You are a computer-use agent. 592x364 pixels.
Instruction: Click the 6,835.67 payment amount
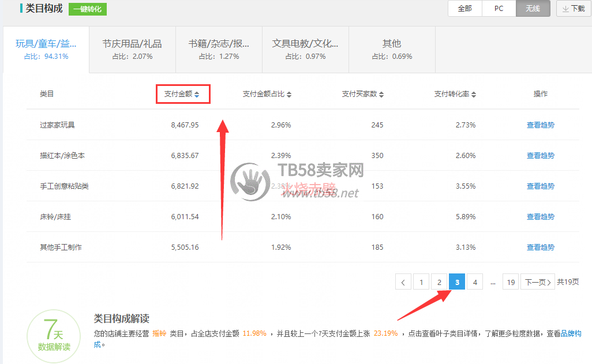pyautogui.click(x=185, y=156)
